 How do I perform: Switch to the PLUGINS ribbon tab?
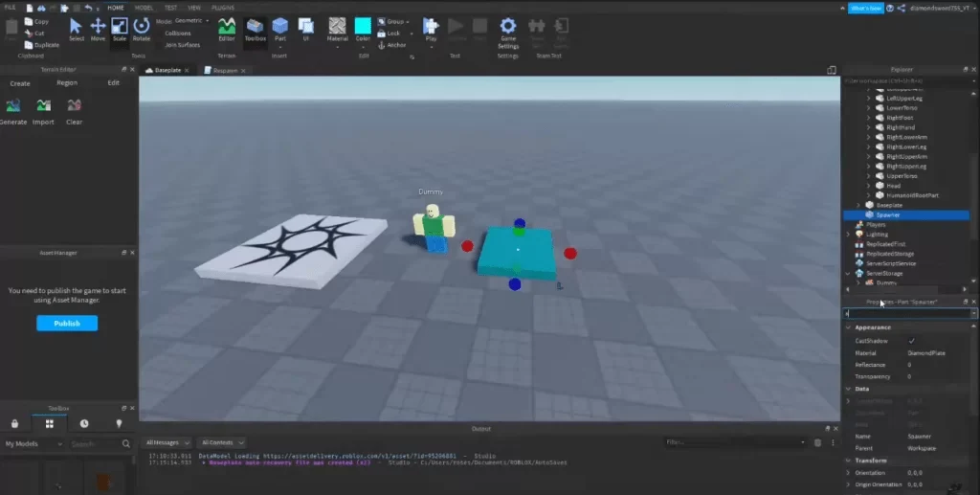tap(223, 8)
